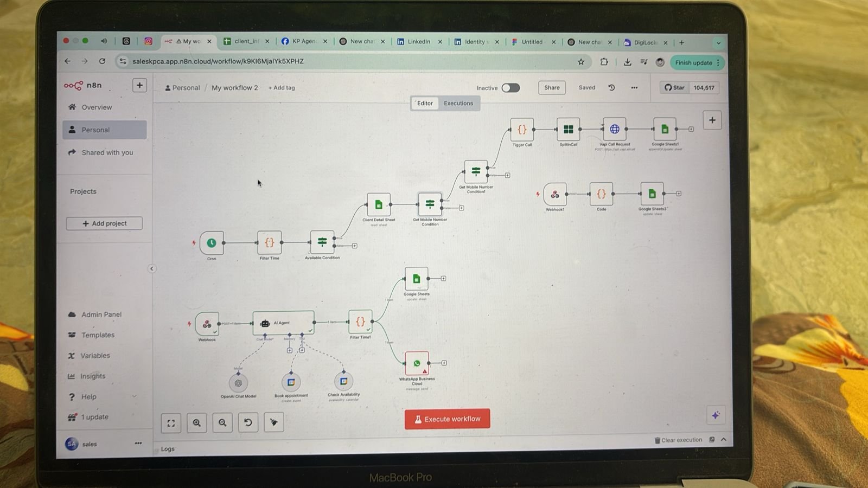The height and width of the screenshot is (488, 868).
Task: Switch to the client_inf sheets browser tab
Action: click(246, 41)
